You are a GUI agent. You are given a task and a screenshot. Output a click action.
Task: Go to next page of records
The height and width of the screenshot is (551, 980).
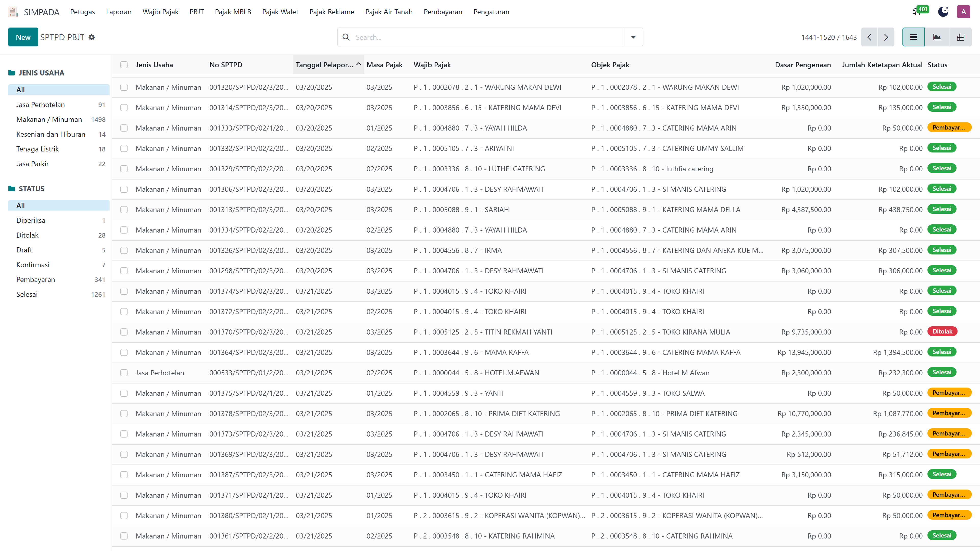coord(886,37)
